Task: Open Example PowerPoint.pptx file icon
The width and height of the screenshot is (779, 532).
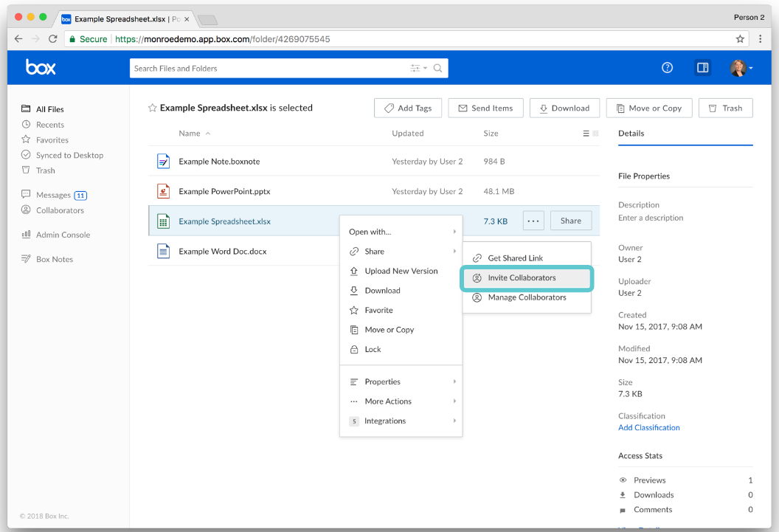Action: (164, 191)
